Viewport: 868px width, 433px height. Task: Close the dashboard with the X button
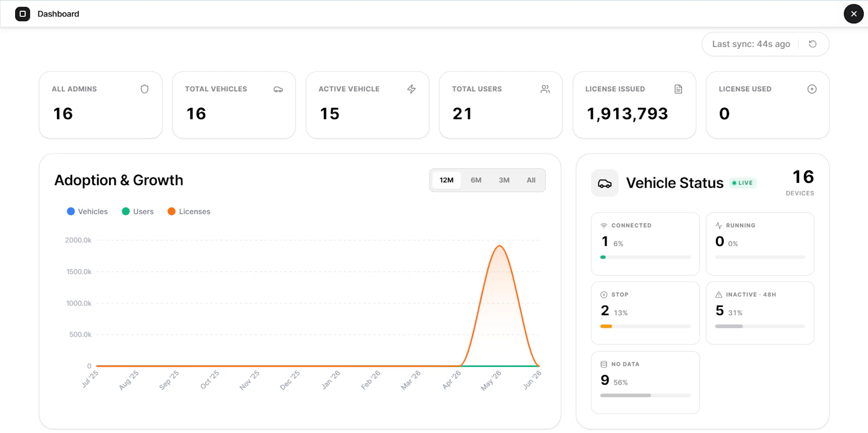pos(853,14)
